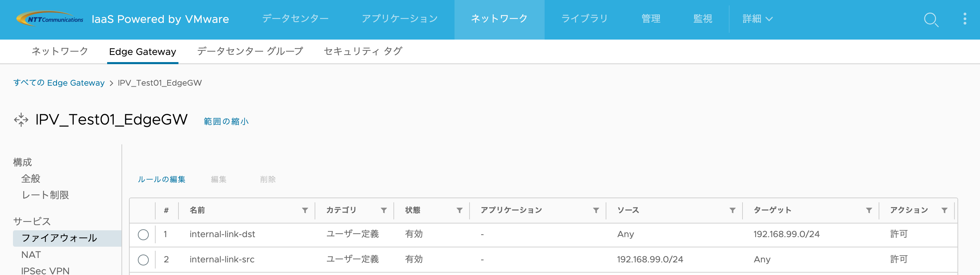Open the データセンター グループ tab
The width and height of the screenshot is (980, 275).
coord(249,51)
